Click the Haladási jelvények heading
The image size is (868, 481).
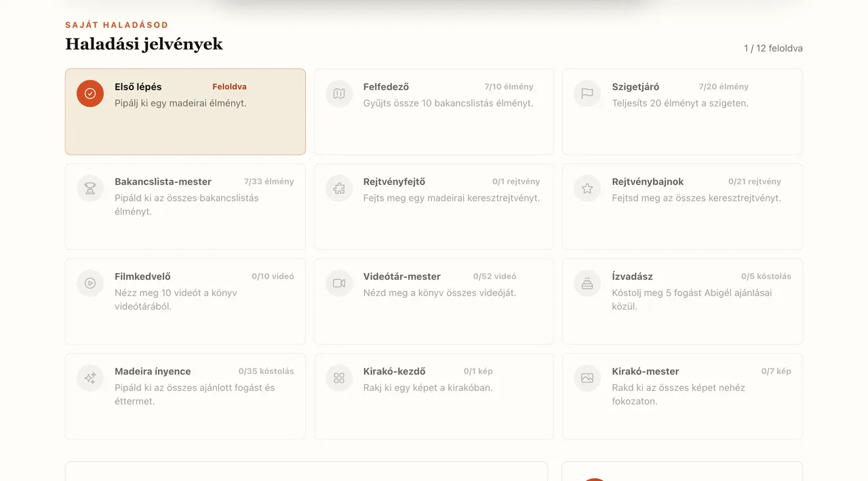coord(144,45)
